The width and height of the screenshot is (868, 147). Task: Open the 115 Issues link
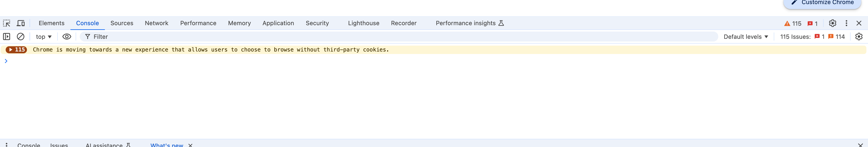coord(813,37)
